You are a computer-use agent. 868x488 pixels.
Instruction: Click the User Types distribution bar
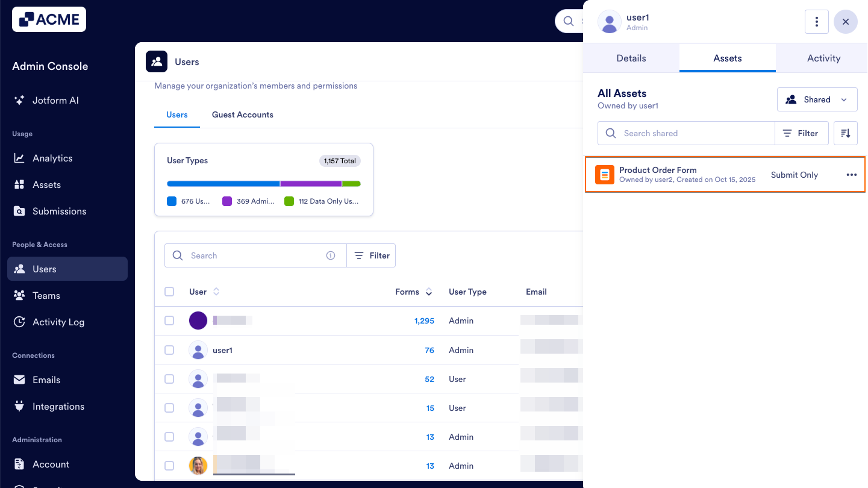263,183
